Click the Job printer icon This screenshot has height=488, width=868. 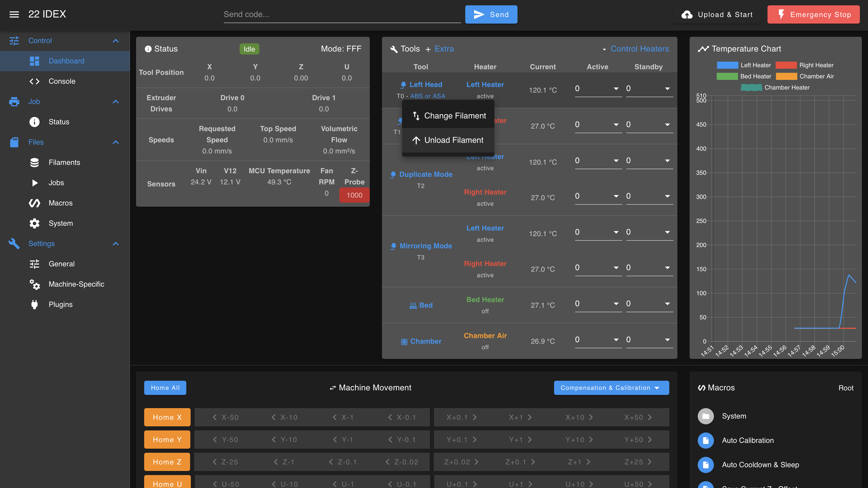click(14, 101)
